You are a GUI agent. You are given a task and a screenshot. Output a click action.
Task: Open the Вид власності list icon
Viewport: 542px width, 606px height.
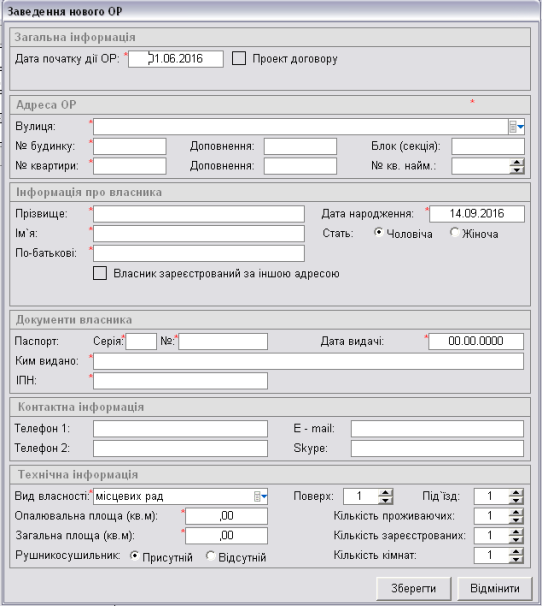coord(260,497)
